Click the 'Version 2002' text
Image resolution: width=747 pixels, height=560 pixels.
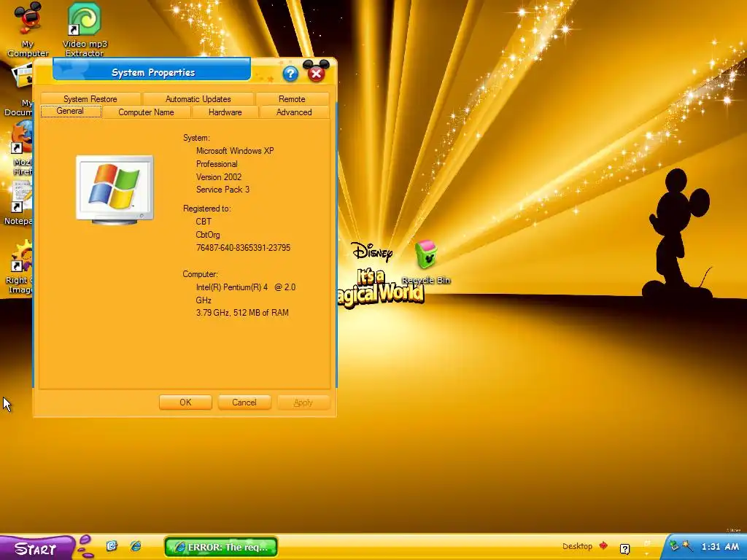click(219, 176)
